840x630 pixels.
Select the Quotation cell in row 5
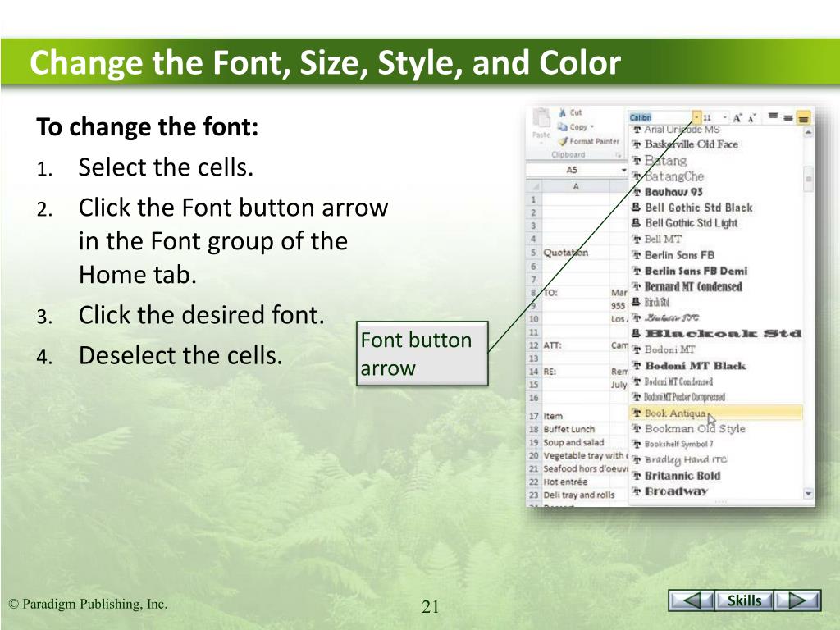[x=566, y=253]
